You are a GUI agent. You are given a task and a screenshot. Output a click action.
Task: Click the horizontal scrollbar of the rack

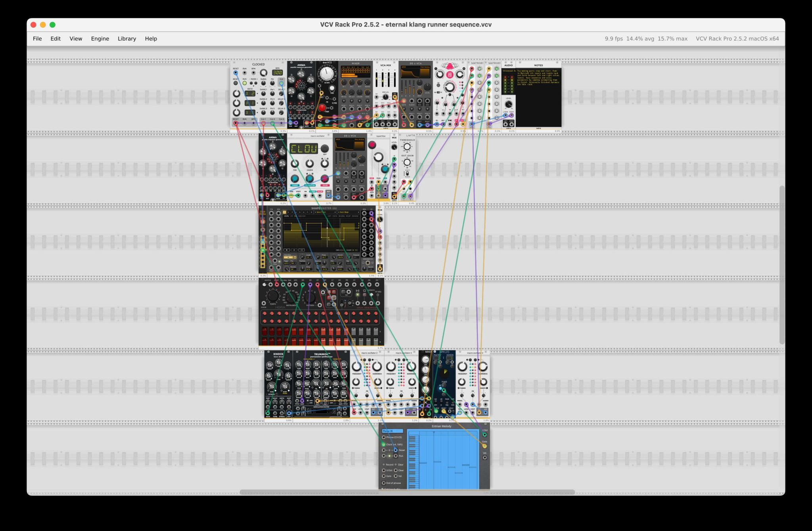pyautogui.click(x=407, y=492)
